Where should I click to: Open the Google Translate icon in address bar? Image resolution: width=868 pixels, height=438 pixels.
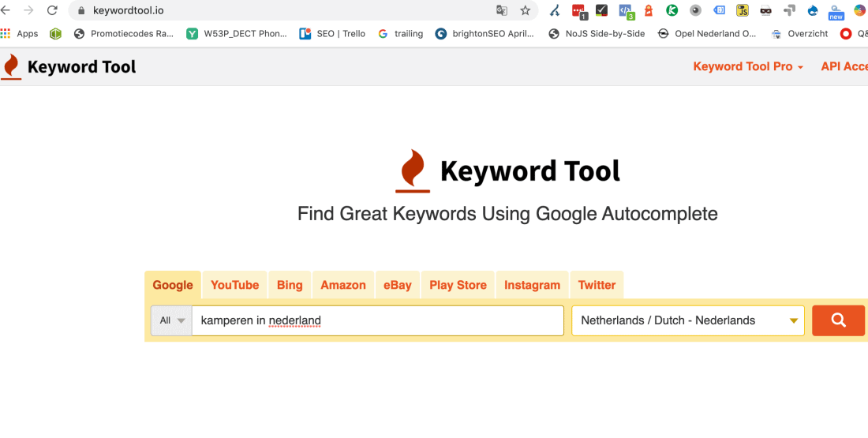click(x=502, y=10)
